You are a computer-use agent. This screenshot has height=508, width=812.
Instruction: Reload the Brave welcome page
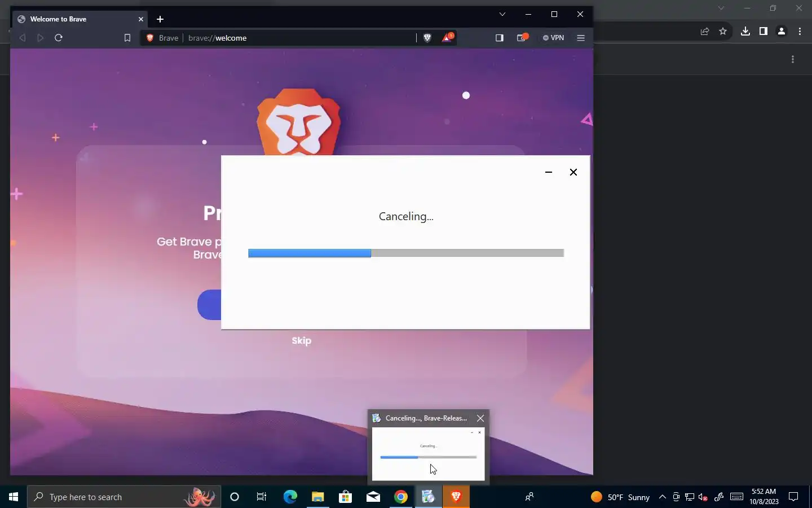tap(59, 38)
